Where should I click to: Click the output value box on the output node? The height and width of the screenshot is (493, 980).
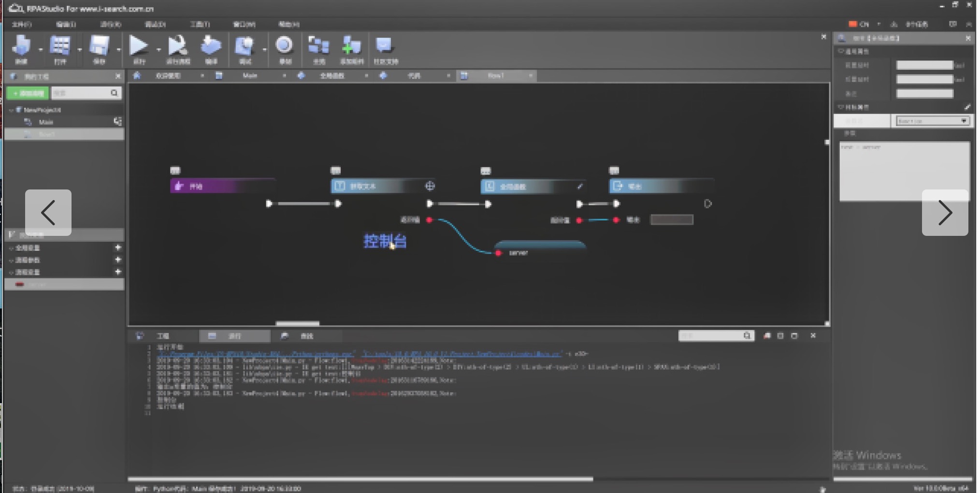tap(672, 220)
